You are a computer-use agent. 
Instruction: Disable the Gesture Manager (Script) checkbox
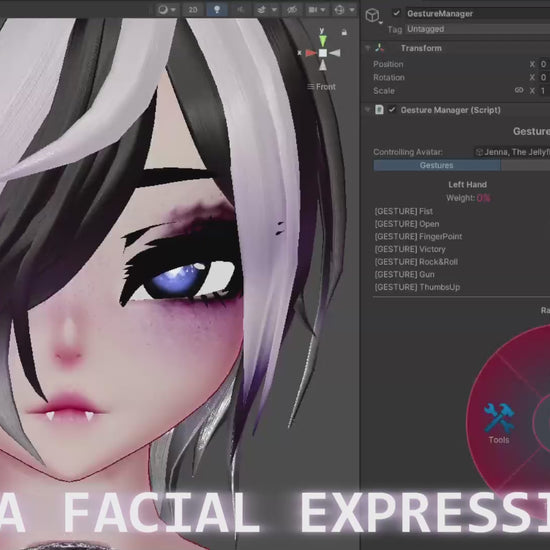click(392, 110)
